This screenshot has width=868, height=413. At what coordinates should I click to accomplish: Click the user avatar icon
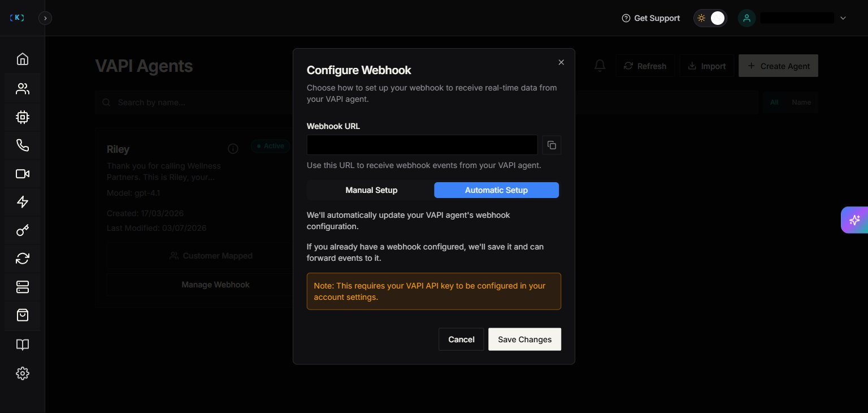click(747, 18)
